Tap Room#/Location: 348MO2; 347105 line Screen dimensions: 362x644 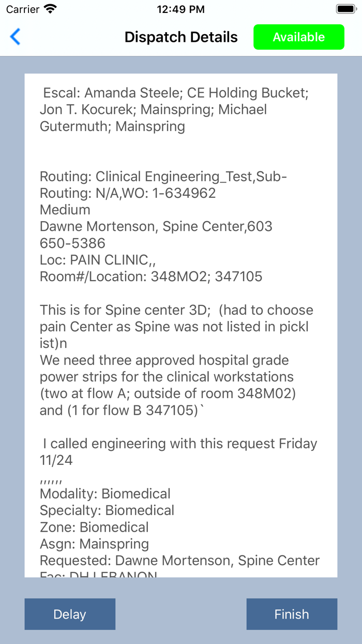151,276
